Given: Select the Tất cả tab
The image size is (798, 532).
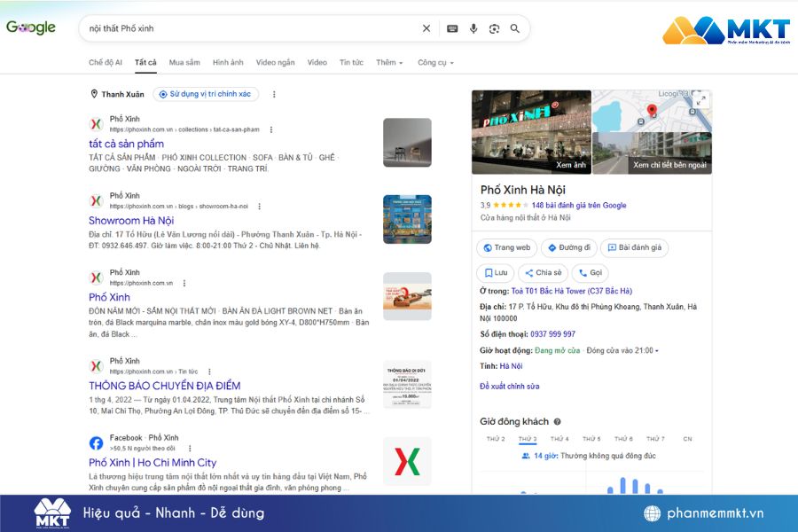Looking at the screenshot, I should pyautogui.click(x=145, y=63).
